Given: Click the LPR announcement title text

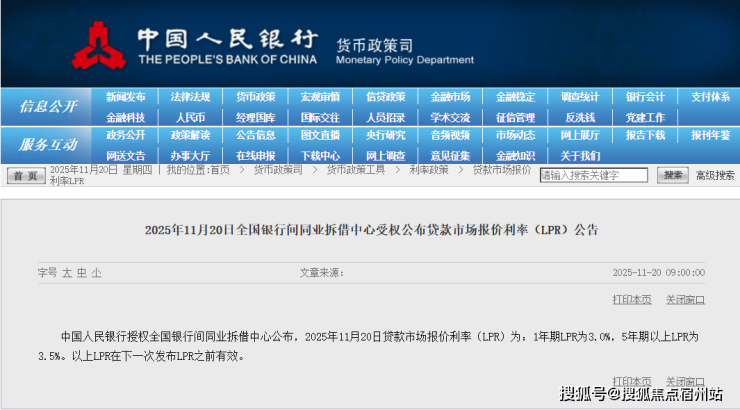Looking at the screenshot, I should click(x=371, y=230).
